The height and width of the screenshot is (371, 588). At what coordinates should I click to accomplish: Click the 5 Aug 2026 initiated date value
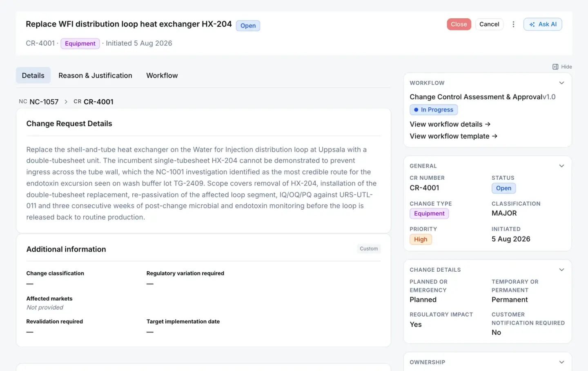(x=511, y=239)
